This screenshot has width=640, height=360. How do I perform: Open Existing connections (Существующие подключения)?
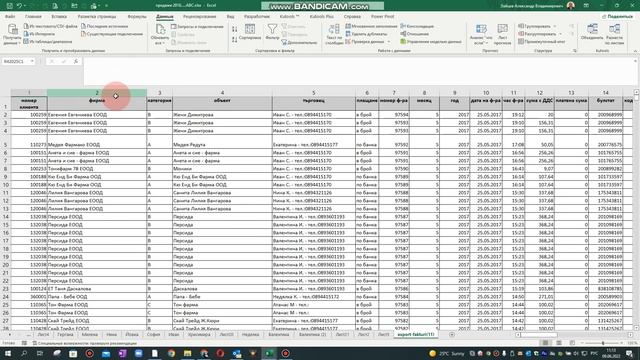pyautogui.click(x=112, y=34)
